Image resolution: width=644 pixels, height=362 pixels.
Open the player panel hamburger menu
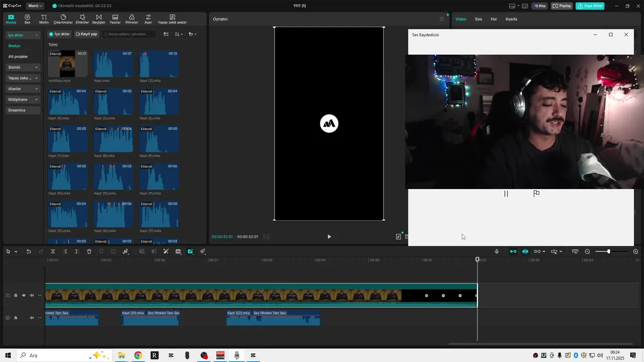[x=442, y=19]
